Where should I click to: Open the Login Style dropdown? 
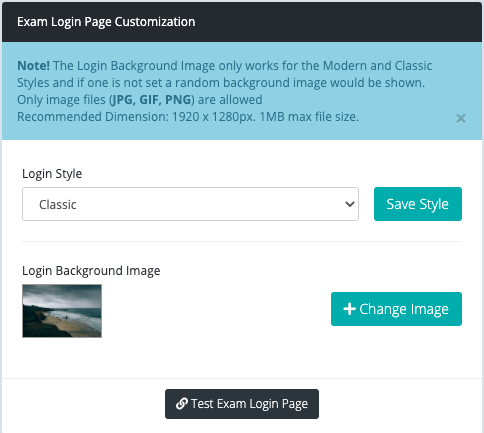(190, 204)
